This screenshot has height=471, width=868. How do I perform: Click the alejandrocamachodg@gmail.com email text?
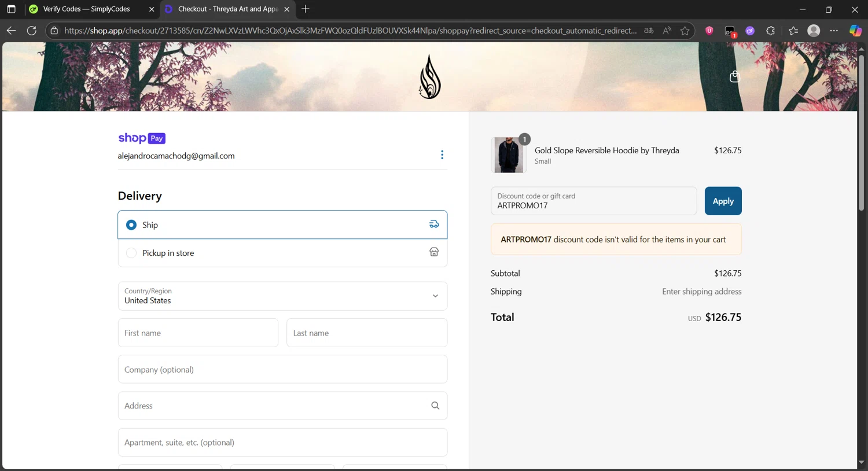tap(176, 156)
